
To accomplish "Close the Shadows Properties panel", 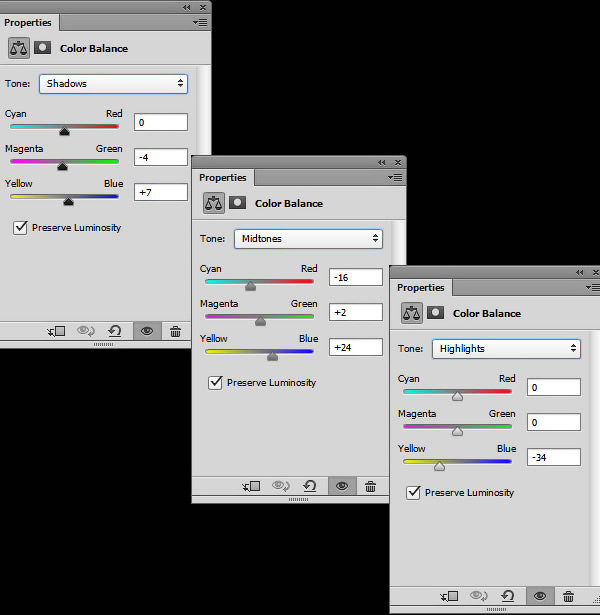I will [203, 7].
